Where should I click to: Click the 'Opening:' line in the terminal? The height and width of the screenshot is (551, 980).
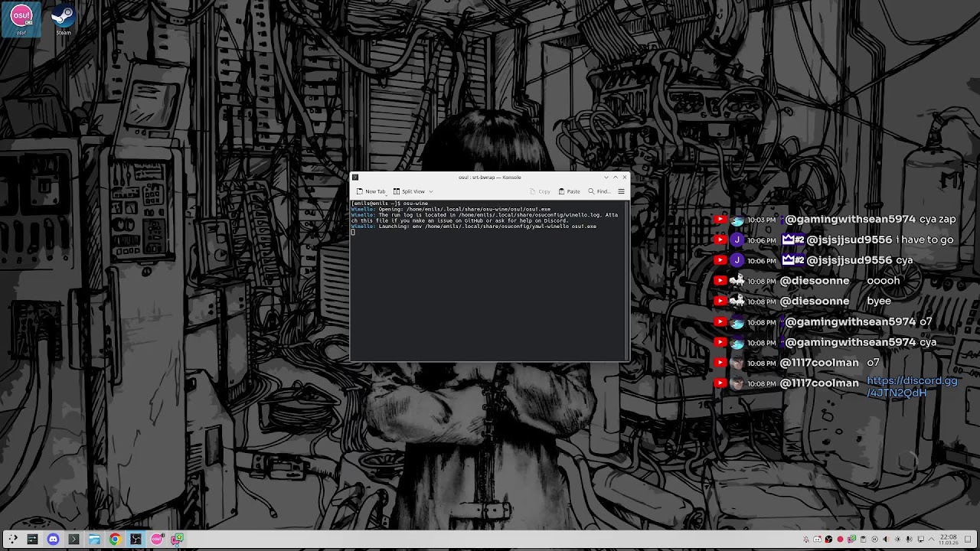[x=451, y=209]
